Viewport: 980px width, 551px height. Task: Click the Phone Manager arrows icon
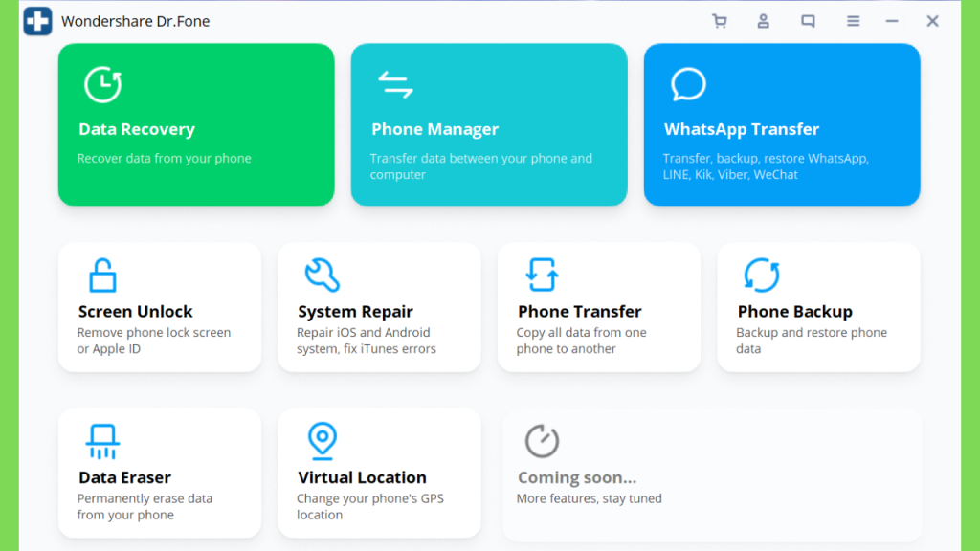pyautogui.click(x=395, y=85)
